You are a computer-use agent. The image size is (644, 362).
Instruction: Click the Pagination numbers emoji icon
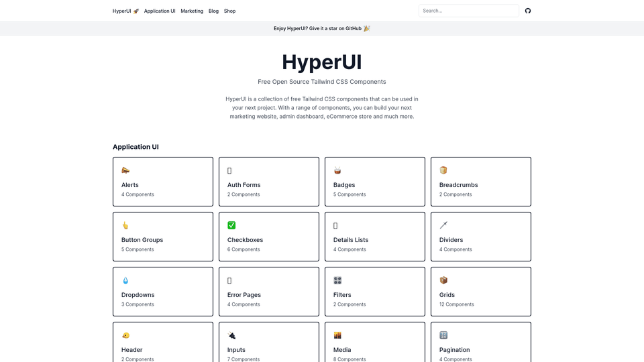[x=443, y=335]
